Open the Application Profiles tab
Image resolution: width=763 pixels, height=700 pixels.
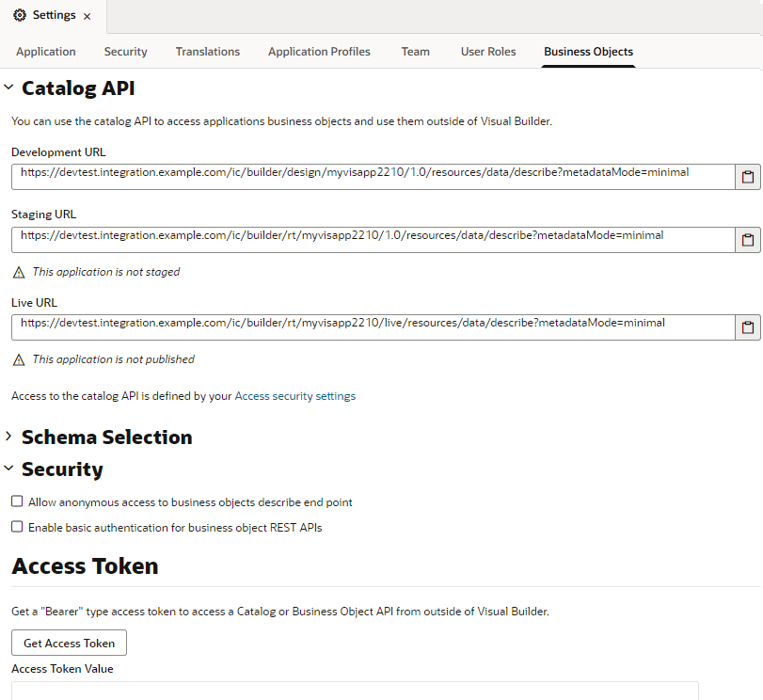pyautogui.click(x=319, y=52)
